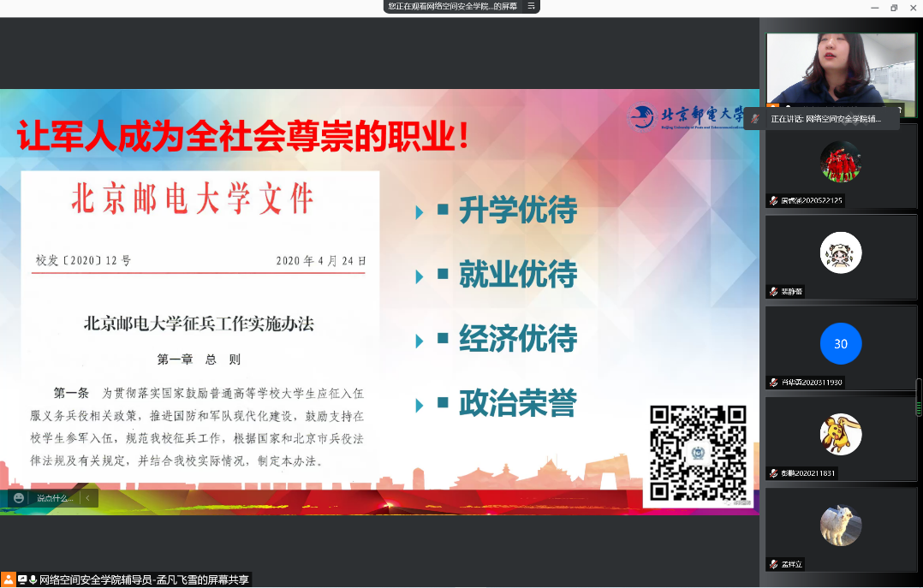Viewport: 923px width, 588px height.
Task: Click the "正在讲话: 网络空间安全学院辅..." speaking indicator
Action: click(826, 119)
